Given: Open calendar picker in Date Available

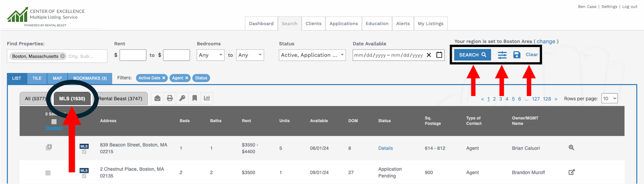Looking at the screenshot, I should pyautogui.click(x=440, y=55).
